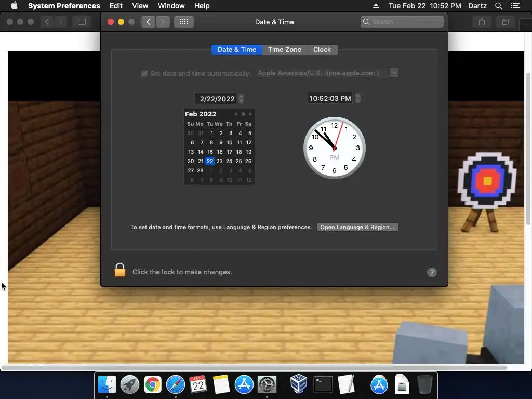Viewport: 532px width, 399px height.
Task: Click the 2/22/2022 date field
Action: click(217, 99)
